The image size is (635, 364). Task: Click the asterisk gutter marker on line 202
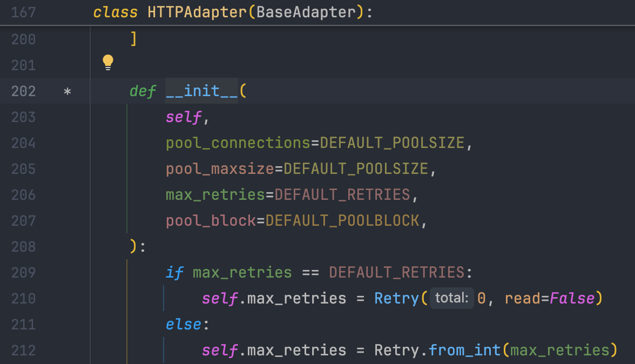pos(67,91)
